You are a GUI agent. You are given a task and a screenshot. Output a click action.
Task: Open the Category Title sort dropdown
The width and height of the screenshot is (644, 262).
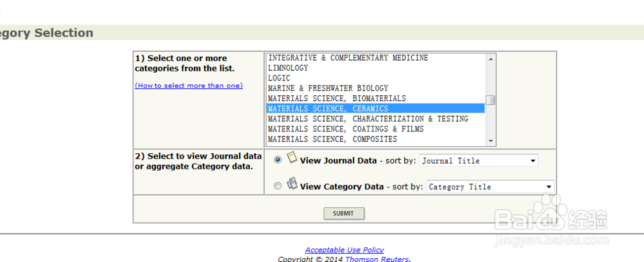coord(489,187)
